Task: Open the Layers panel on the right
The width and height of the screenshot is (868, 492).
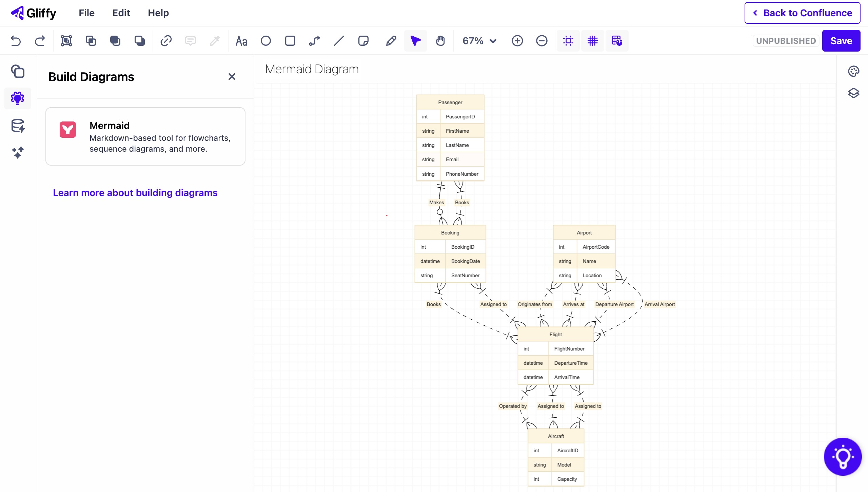Action: [x=854, y=93]
